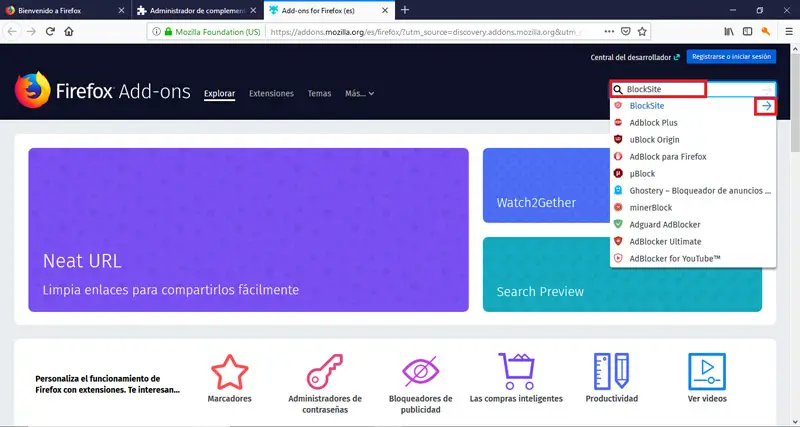Go back with the browser back arrow

point(12,32)
